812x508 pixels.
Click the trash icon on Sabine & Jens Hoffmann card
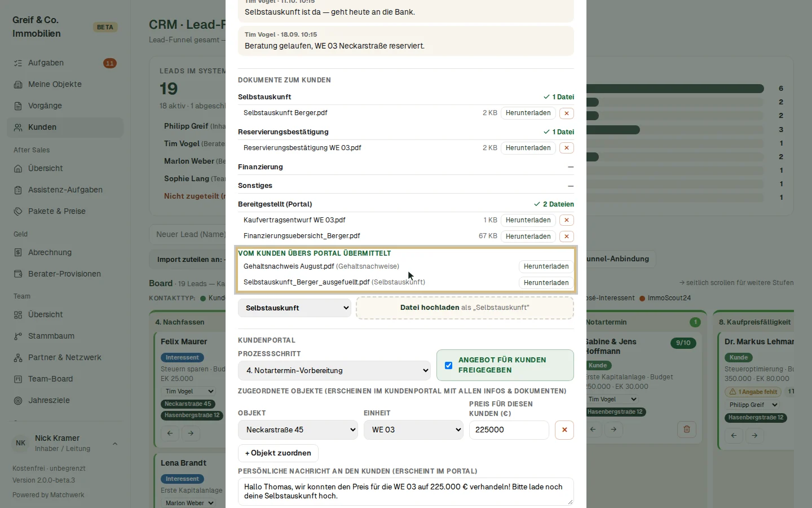point(687,430)
